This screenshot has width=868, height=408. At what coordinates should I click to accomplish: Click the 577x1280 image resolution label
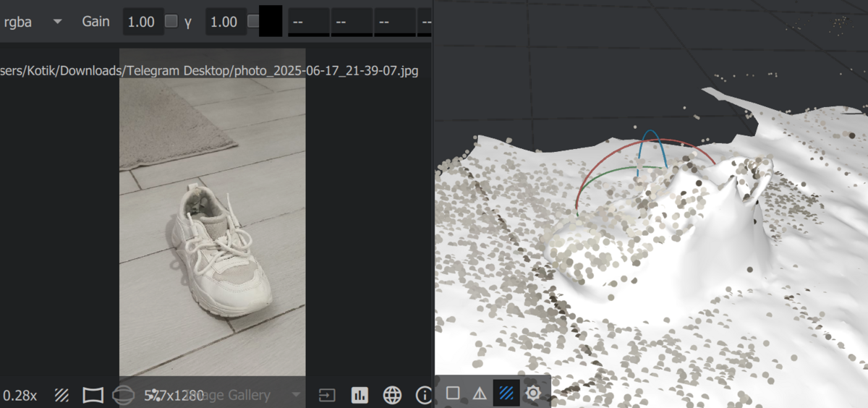pos(174,395)
